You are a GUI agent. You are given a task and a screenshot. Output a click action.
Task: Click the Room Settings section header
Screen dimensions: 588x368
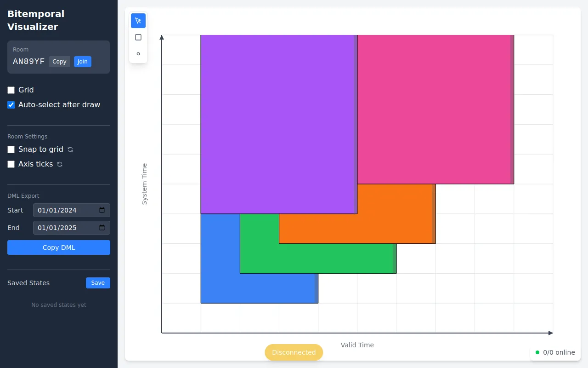click(x=27, y=136)
